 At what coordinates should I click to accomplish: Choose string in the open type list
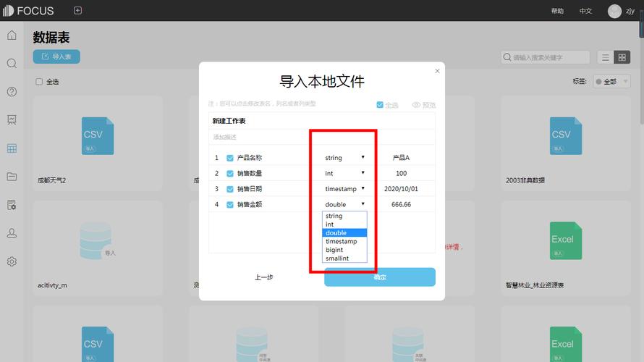coord(344,216)
